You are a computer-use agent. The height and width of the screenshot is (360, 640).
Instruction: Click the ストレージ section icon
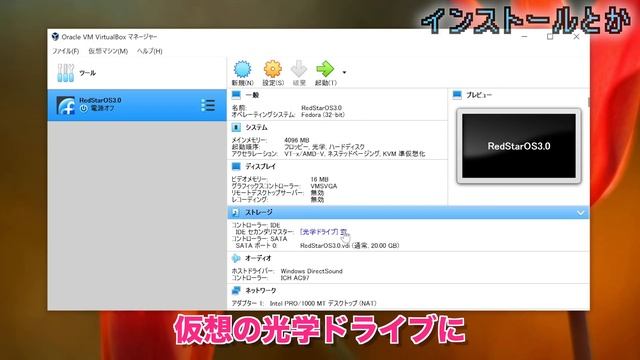[x=235, y=212]
